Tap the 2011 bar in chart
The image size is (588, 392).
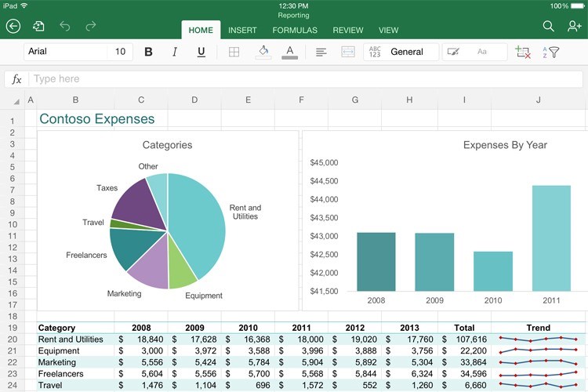click(551, 238)
